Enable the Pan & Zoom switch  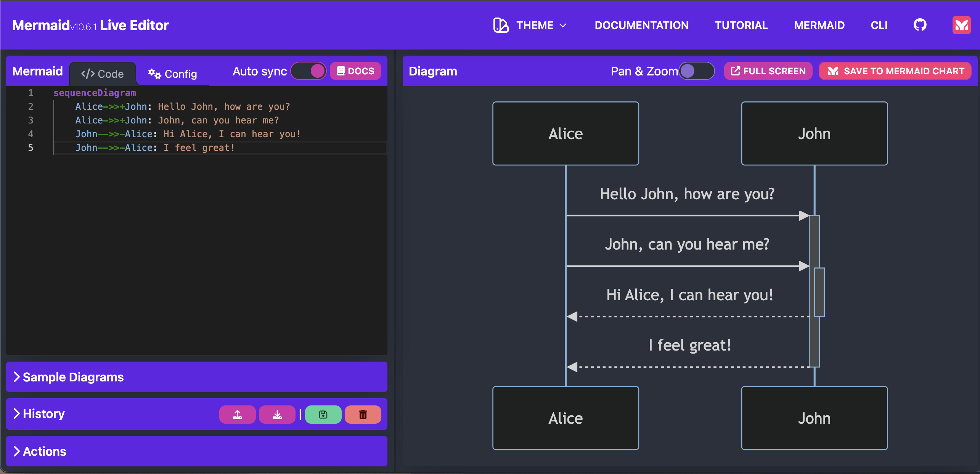(696, 71)
